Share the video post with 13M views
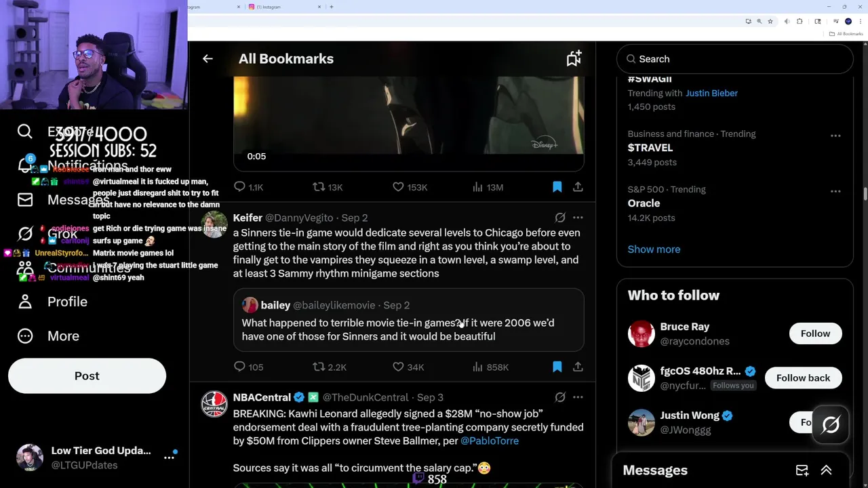 coord(578,186)
